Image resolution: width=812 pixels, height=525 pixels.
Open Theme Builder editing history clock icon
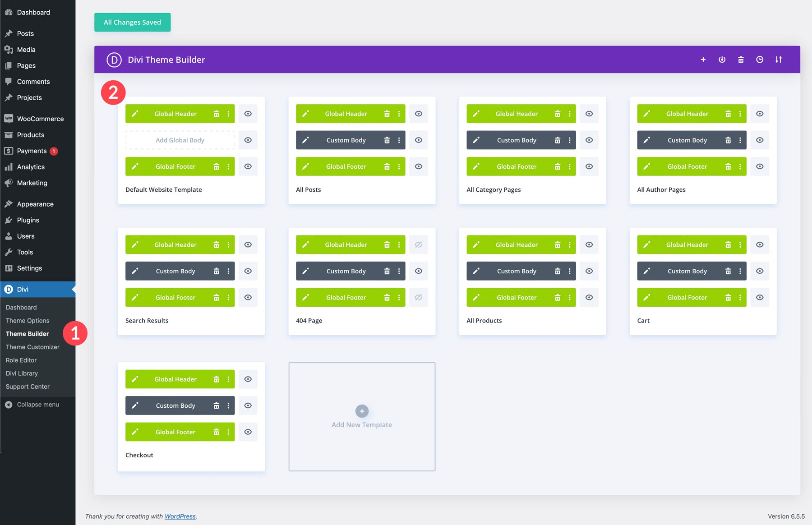tap(760, 59)
